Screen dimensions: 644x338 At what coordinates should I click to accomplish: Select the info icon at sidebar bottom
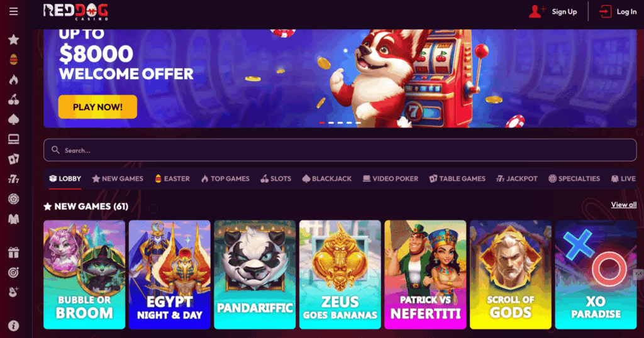14,325
